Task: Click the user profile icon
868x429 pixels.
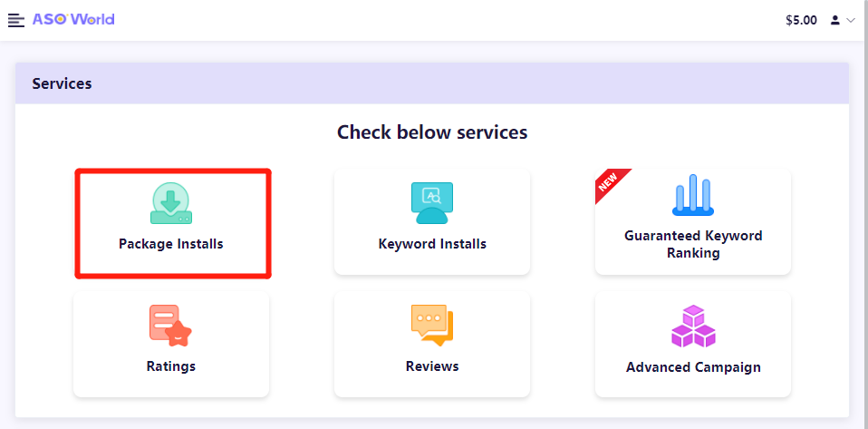Action: click(x=834, y=21)
